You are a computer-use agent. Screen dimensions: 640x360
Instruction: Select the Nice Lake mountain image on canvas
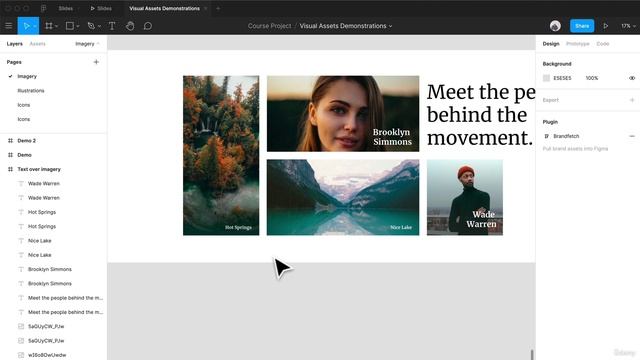pyautogui.click(x=343, y=197)
